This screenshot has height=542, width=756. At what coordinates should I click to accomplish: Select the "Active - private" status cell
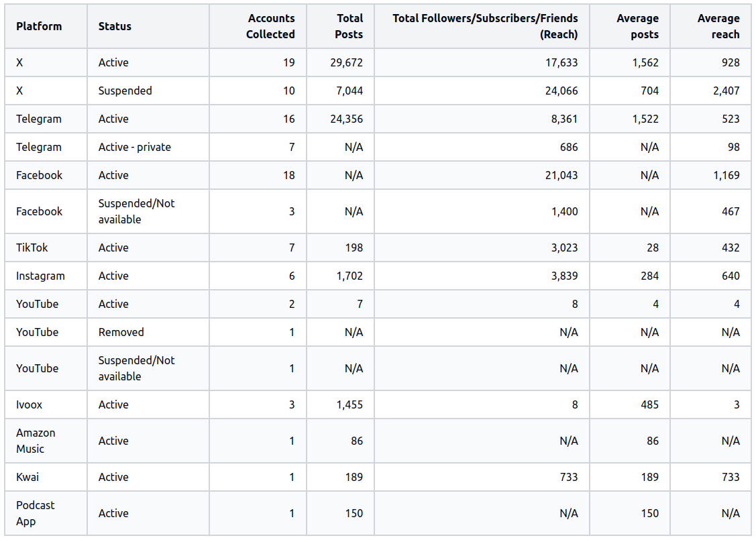135,147
